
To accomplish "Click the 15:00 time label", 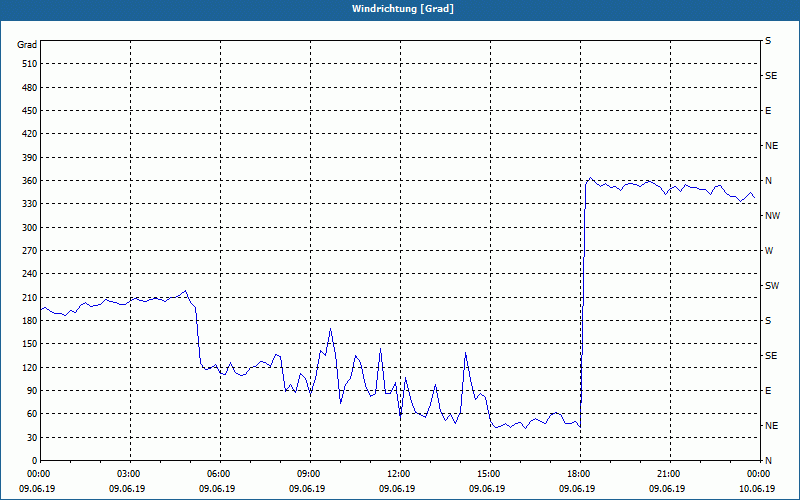I will point(487,474).
